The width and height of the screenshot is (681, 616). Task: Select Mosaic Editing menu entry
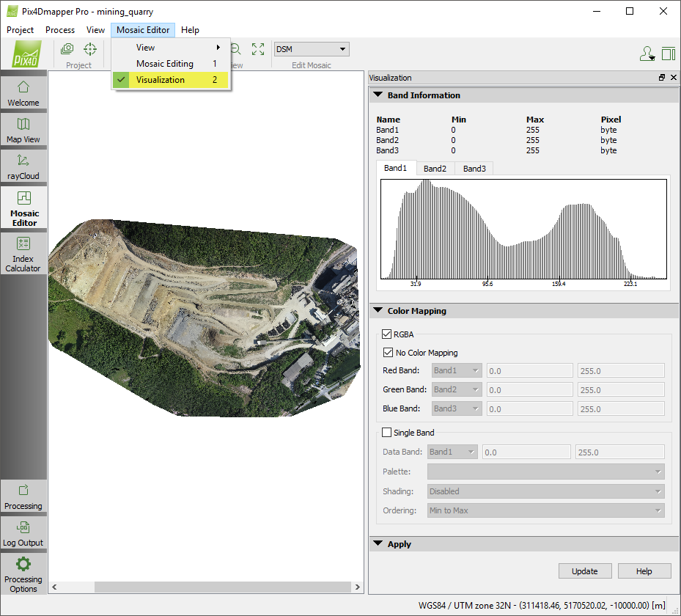point(165,64)
